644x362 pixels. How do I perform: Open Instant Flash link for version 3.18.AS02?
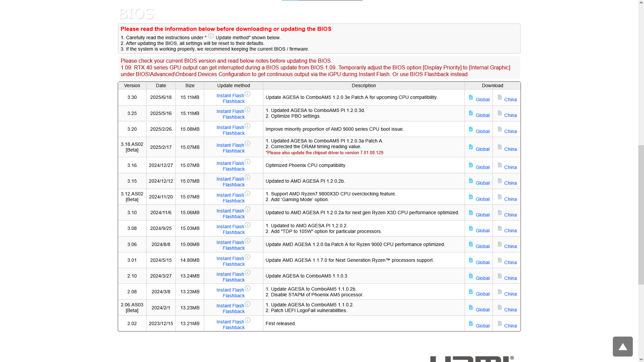pos(230,145)
